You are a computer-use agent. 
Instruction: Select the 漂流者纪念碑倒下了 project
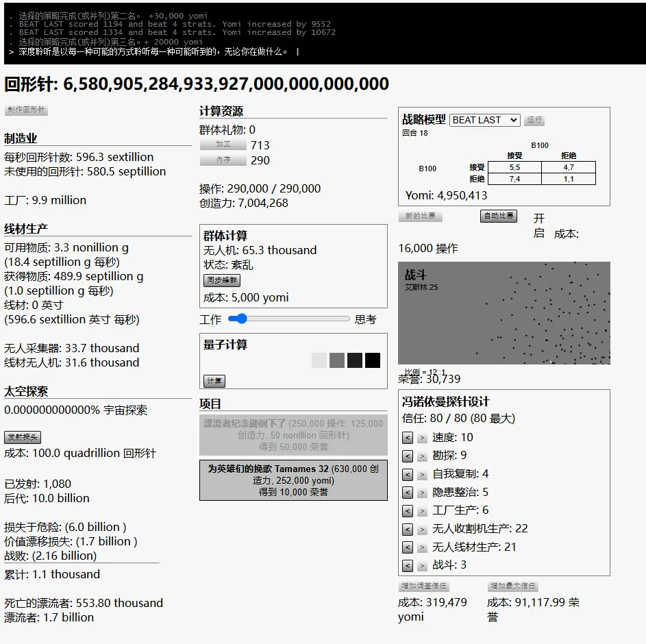(293, 435)
